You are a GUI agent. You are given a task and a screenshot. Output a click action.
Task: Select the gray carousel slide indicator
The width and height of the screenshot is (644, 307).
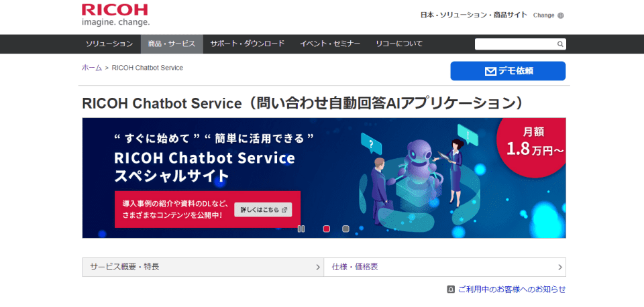pyautogui.click(x=346, y=229)
